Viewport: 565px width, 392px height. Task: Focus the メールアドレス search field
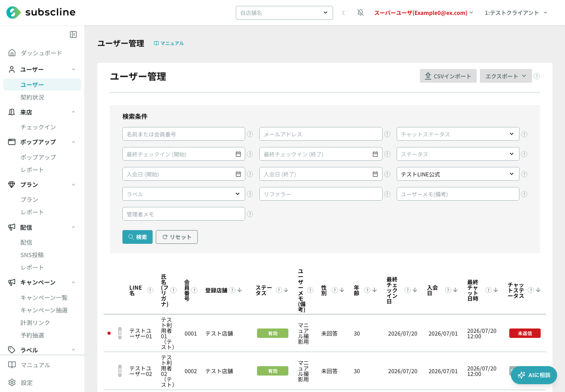(x=321, y=134)
